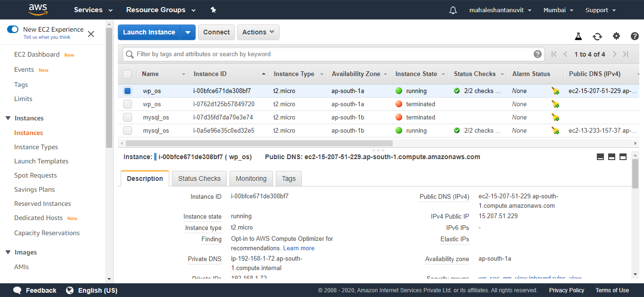Screen dimensions: 644x297
Task: Open the EC2 experiments flask icon
Action: 578,36
